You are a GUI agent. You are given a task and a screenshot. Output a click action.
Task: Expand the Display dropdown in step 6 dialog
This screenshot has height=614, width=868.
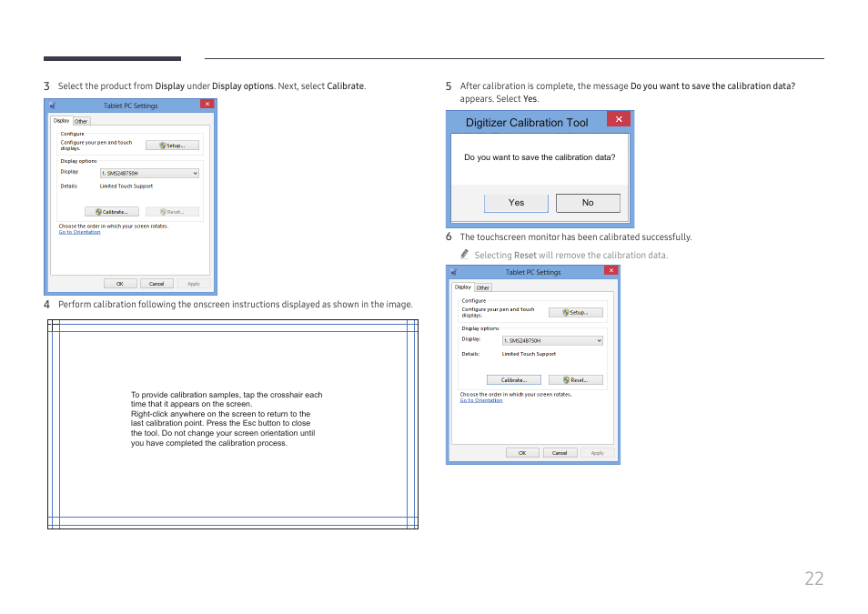coord(552,340)
